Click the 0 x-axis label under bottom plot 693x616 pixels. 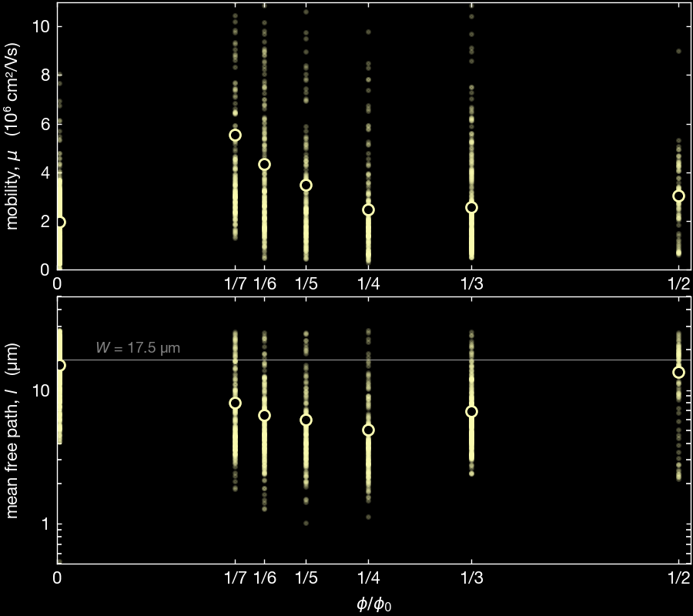57,577
